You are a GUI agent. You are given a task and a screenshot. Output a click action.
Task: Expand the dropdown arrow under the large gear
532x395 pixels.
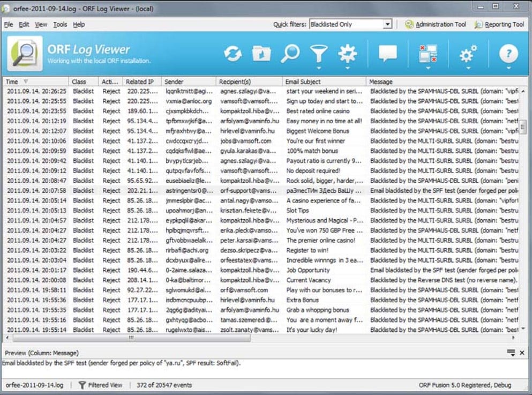pos(347,68)
